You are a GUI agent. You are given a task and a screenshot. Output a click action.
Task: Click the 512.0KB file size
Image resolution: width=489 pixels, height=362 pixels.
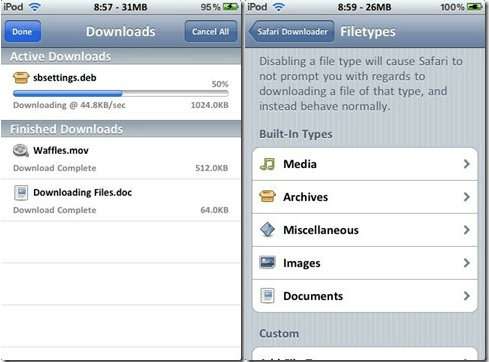tap(212, 168)
